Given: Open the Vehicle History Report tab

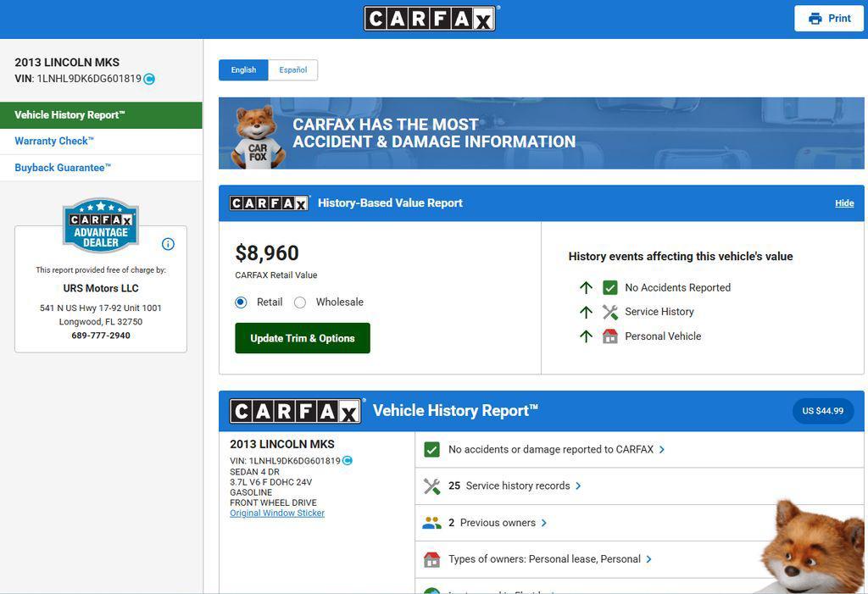Looking at the screenshot, I should pos(101,115).
